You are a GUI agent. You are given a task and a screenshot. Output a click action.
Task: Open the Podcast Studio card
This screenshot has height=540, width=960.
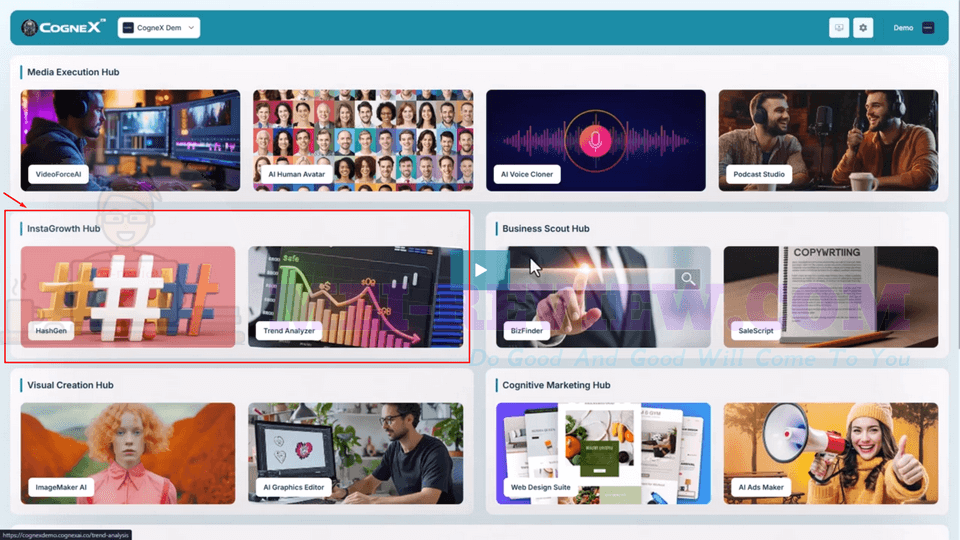point(828,140)
